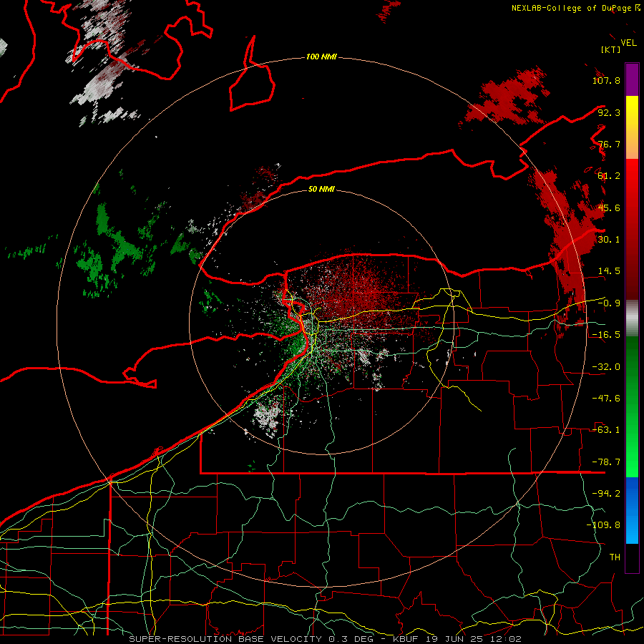Click the Super-Resolution Base Velocity caption
This screenshot has width=644, height=644.
coord(325,639)
